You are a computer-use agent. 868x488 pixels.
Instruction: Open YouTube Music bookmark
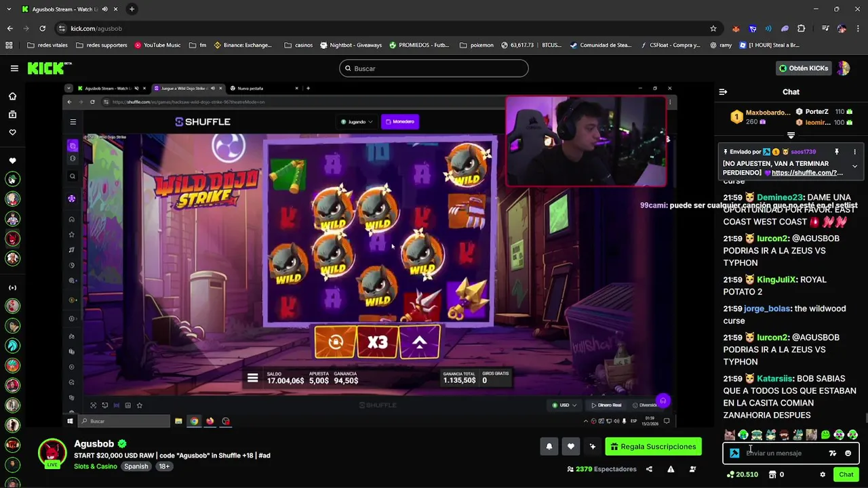click(x=157, y=45)
